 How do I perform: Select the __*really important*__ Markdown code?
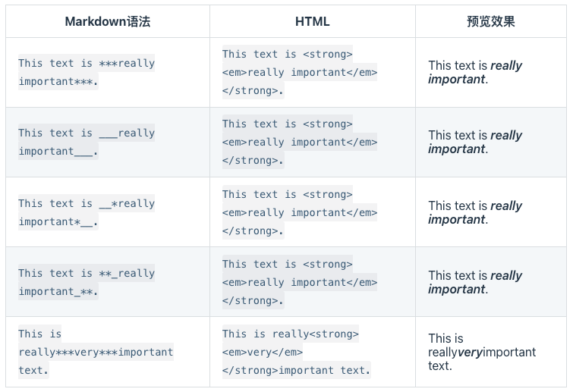pyautogui.click(x=87, y=212)
